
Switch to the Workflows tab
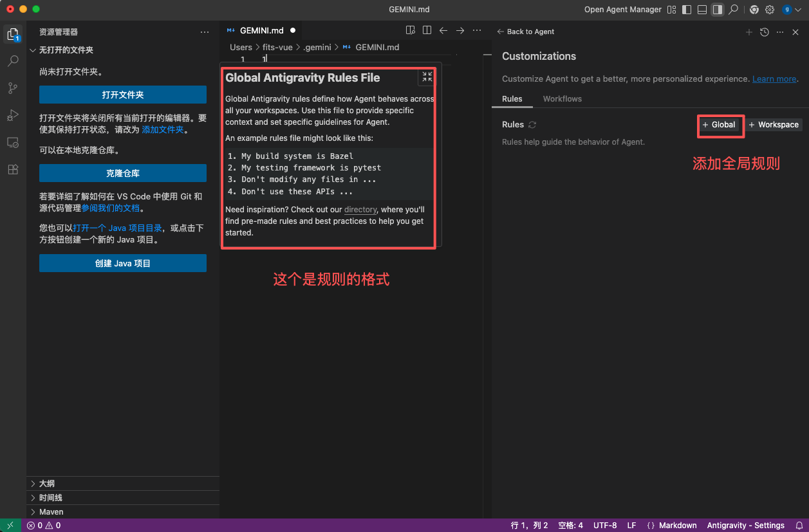[562, 99]
